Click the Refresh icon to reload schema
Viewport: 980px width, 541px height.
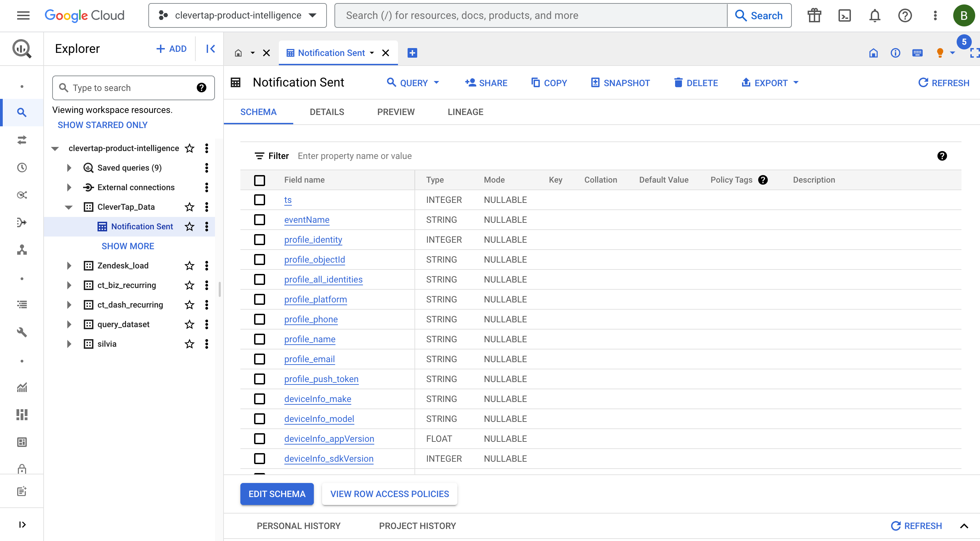tap(923, 83)
